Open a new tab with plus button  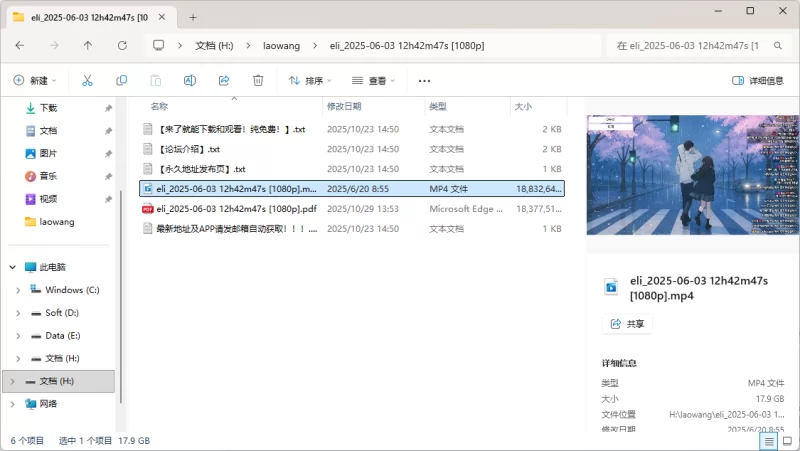coord(193,17)
